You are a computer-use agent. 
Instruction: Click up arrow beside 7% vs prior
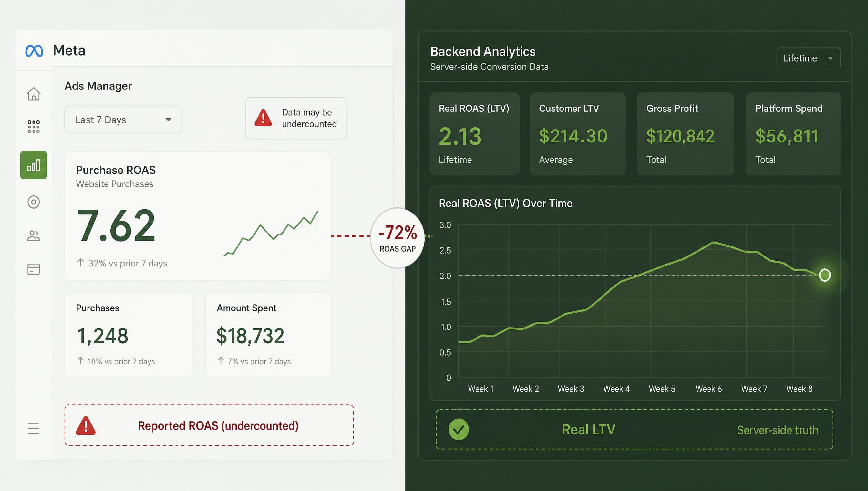point(221,361)
